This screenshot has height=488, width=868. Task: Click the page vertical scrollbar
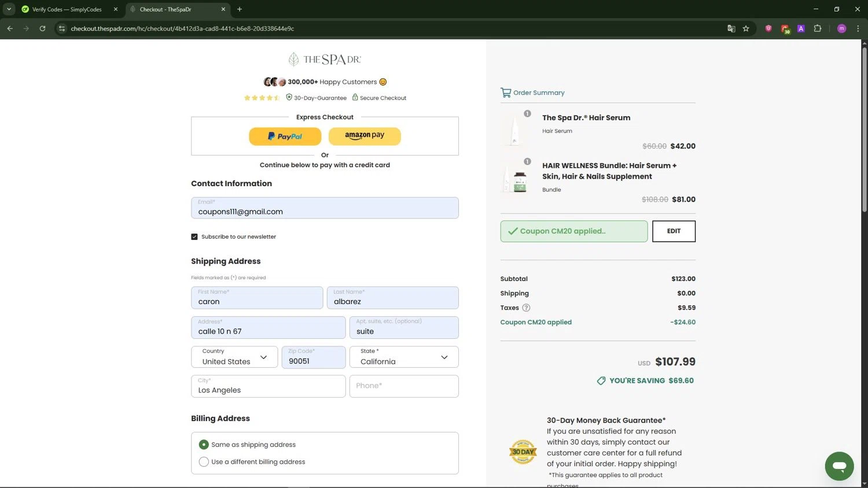click(x=865, y=130)
